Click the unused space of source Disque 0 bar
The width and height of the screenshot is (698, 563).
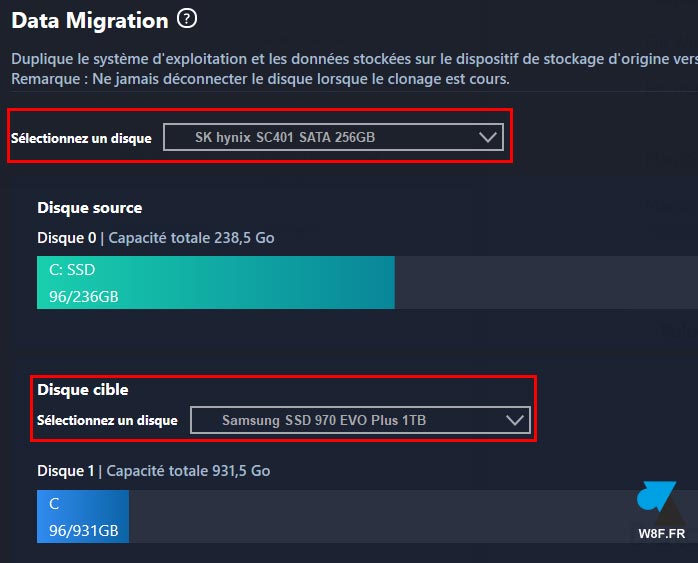coord(546,283)
